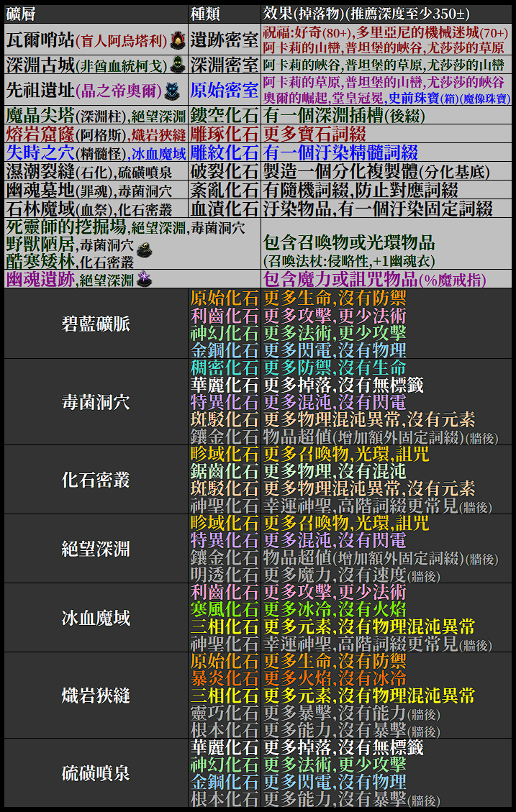Select the 遺跡密室 cell

tap(224, 39)
